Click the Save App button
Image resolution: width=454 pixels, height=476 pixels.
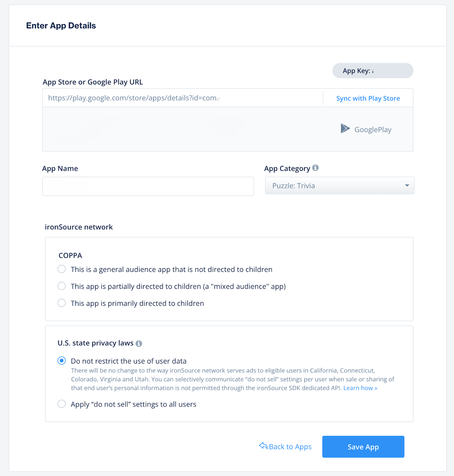tap(363, 447)
